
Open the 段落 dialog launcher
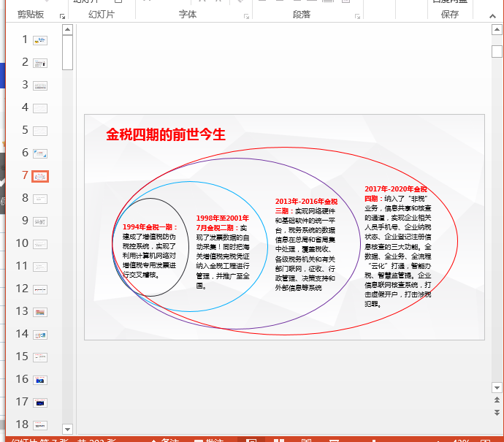point(357,16)
